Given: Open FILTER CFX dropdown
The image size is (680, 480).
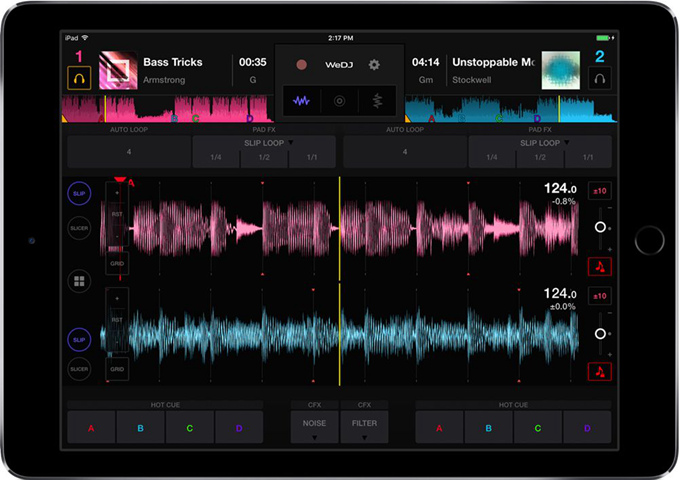Looking at the screenshot, I should (x=364, y=427).
